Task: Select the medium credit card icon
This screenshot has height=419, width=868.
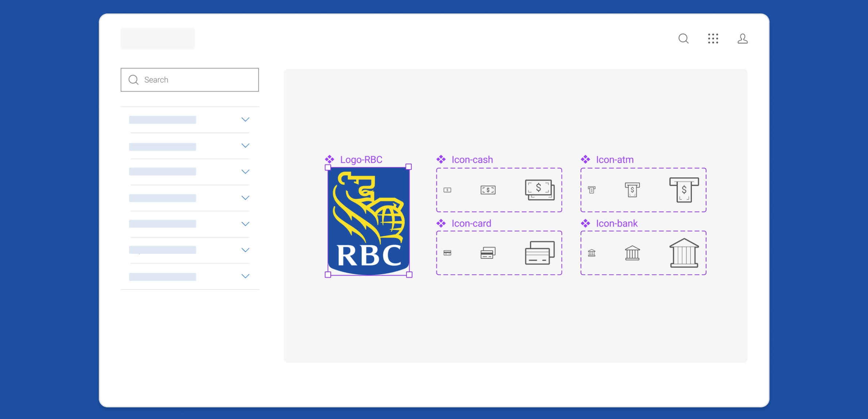Action: point(488,253)
